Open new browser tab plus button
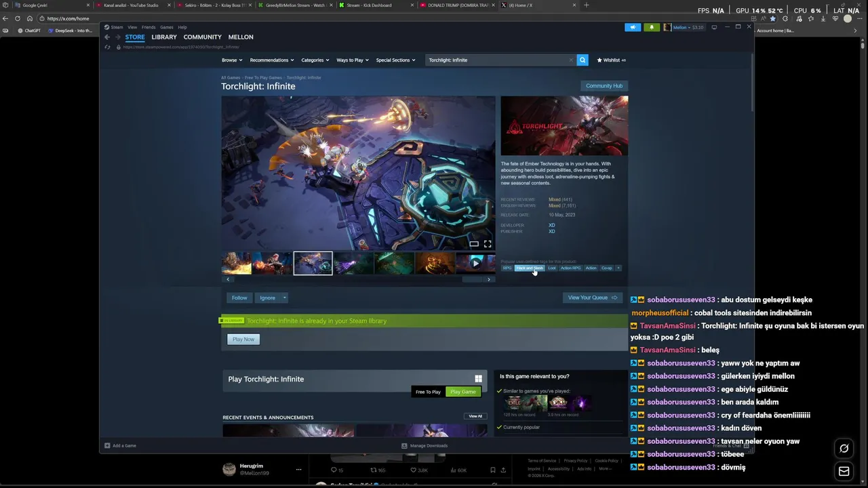 tap(586, 5)
